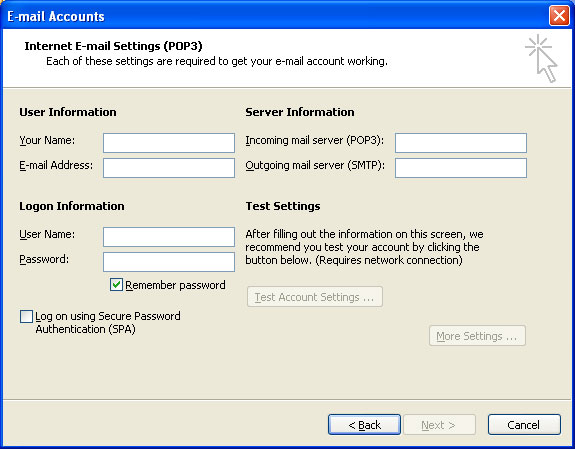Image resolution: width=575 pixels, height=449 pixels.
Task: Click the Next button
Action: coord(439,424)
